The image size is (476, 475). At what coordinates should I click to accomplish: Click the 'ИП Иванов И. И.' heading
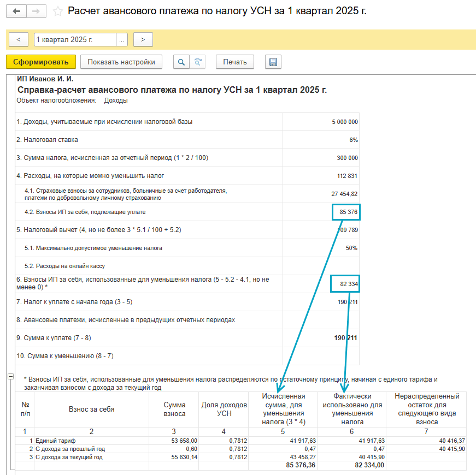[x=45, y=79]
